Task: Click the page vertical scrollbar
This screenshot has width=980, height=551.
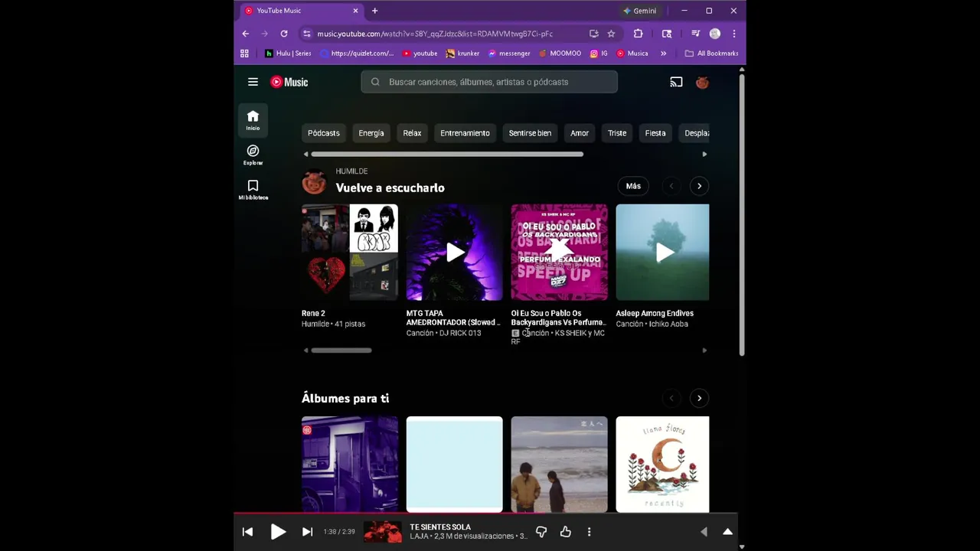Action: click(742, 214)
